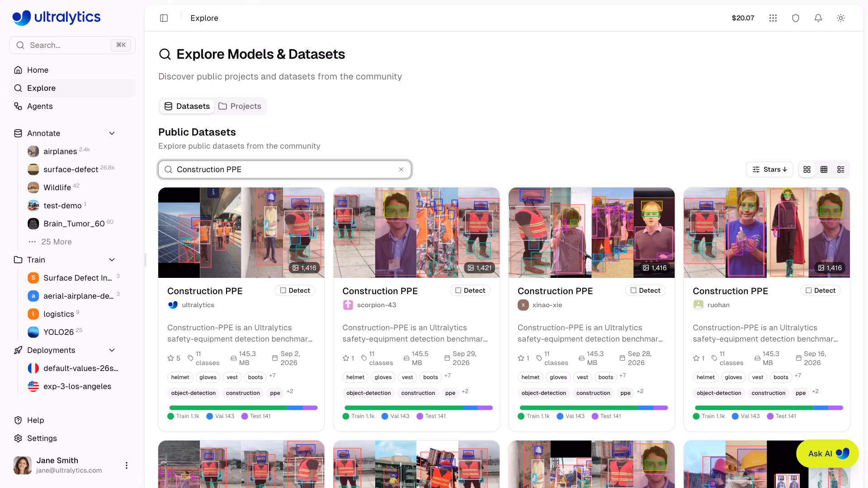The width and height of the screenshot is (868, 488).
Task: Open notifications bell icon
Action: 818,18
